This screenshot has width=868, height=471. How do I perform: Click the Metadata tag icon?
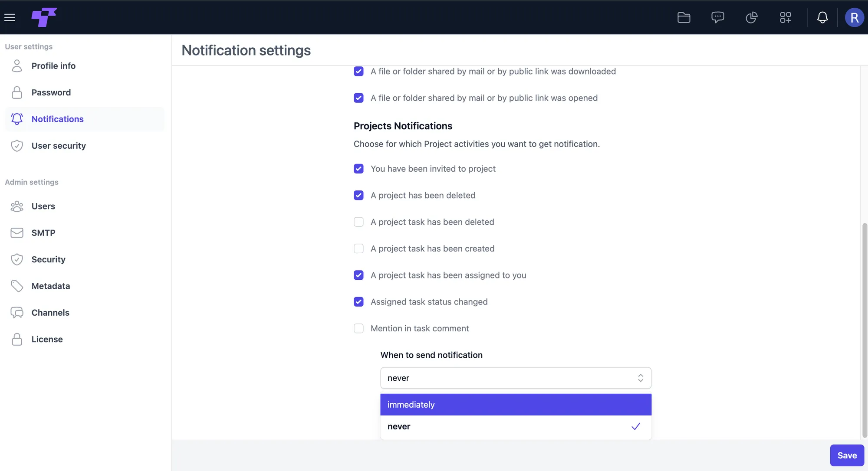tap(17, 286)
